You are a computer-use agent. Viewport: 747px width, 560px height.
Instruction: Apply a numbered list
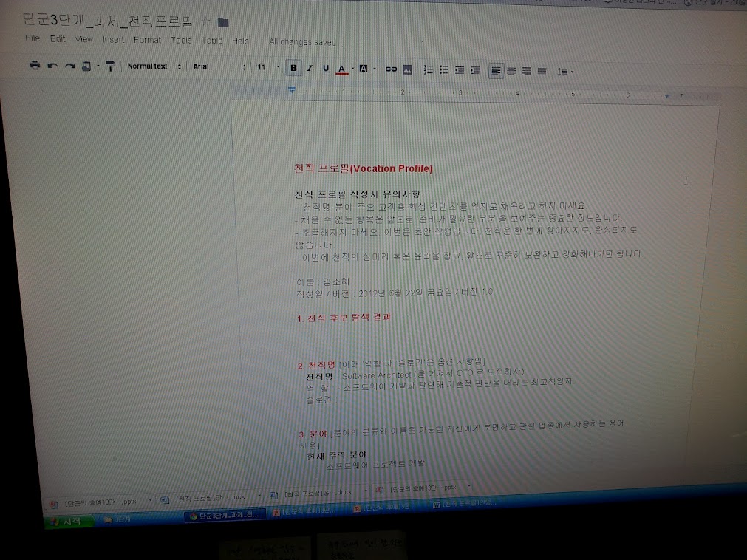click(428, 70)
